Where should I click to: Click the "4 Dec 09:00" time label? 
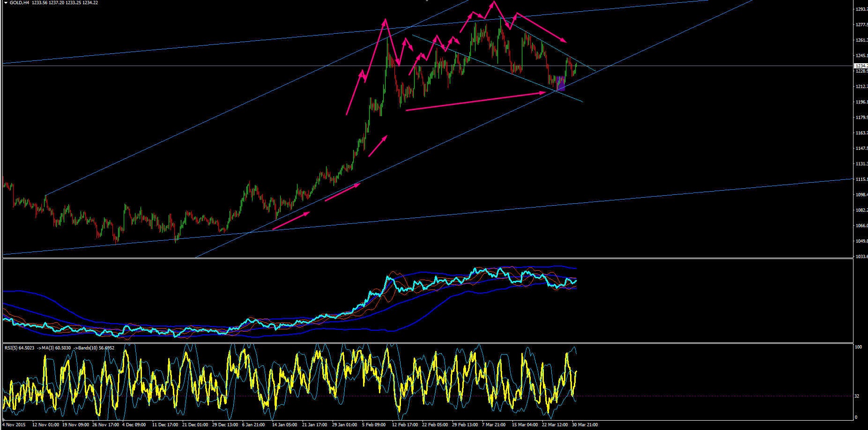pos(134,425)
